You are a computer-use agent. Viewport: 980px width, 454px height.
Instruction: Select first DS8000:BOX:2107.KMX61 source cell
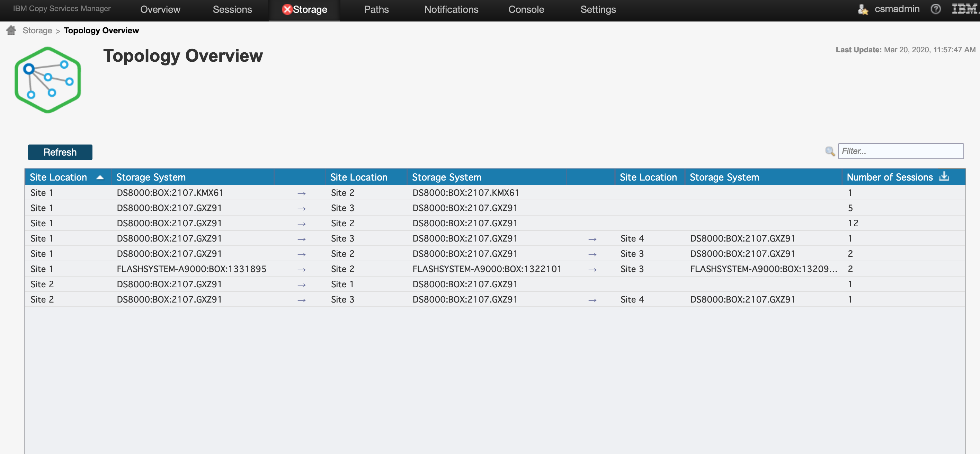(170, 193)
